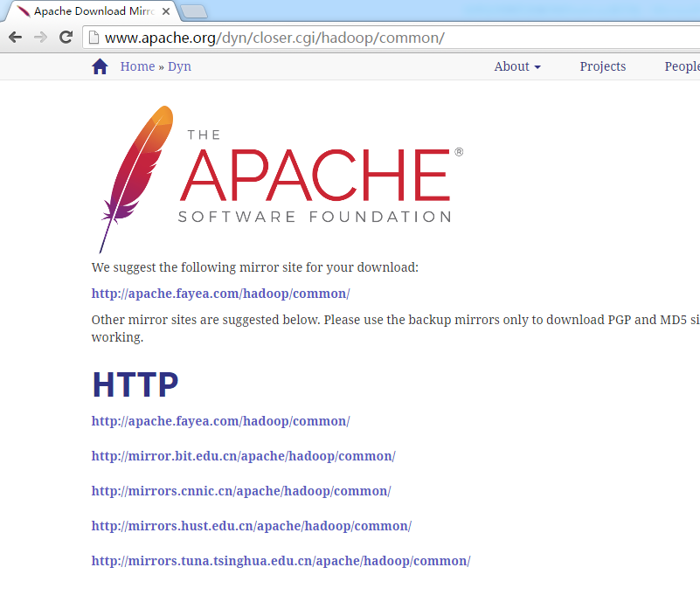This screenshot has width=700, height=595.
Task: Select the Apache Download Mirrors tab
Action: tap(93, 11)
